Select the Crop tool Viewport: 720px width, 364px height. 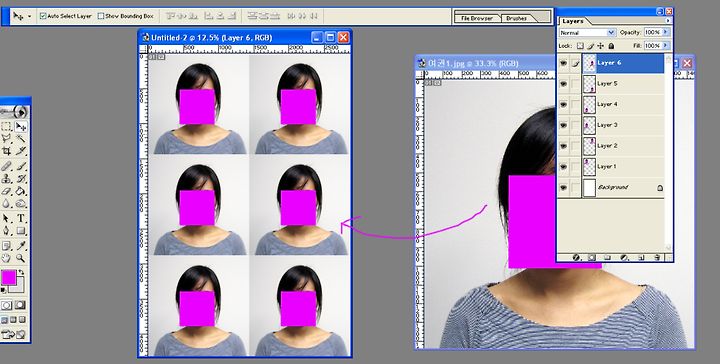(6, 151)
